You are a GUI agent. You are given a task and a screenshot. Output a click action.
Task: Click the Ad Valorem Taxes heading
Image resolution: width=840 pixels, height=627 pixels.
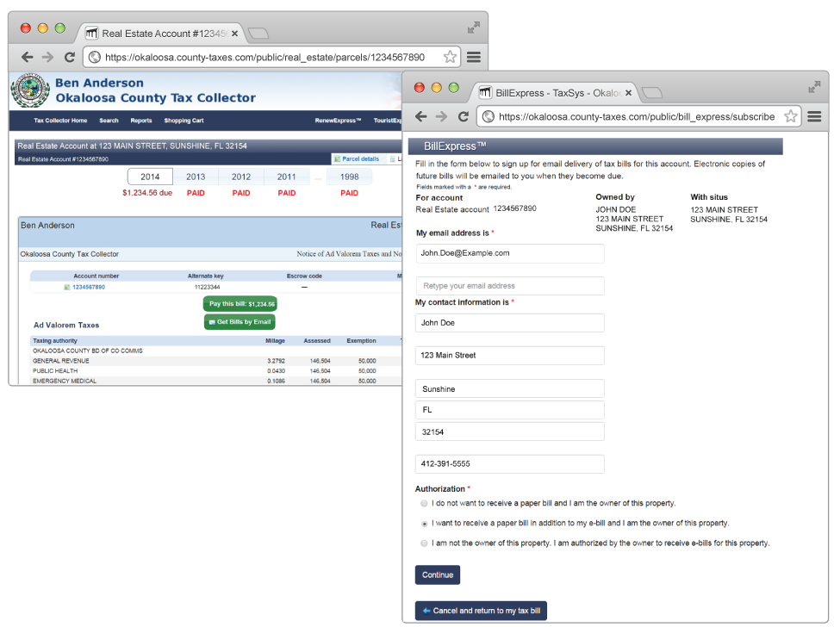(x=66, y=325)
